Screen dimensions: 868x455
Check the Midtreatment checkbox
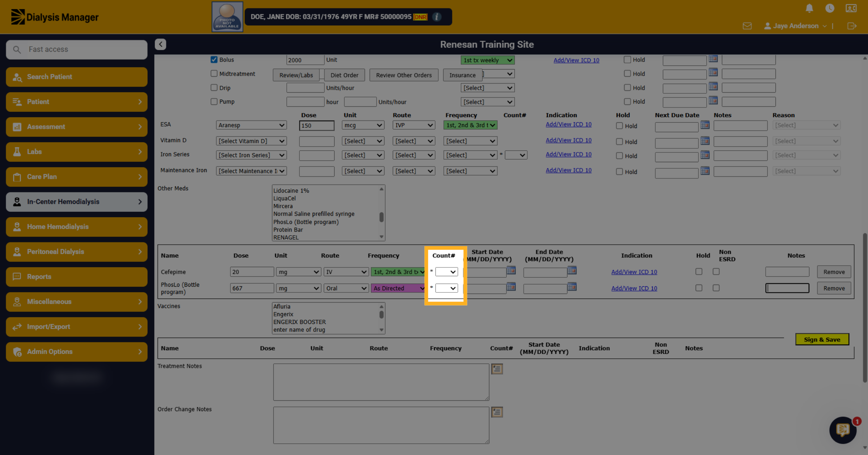pyautogui.click(x=214, y=73)
